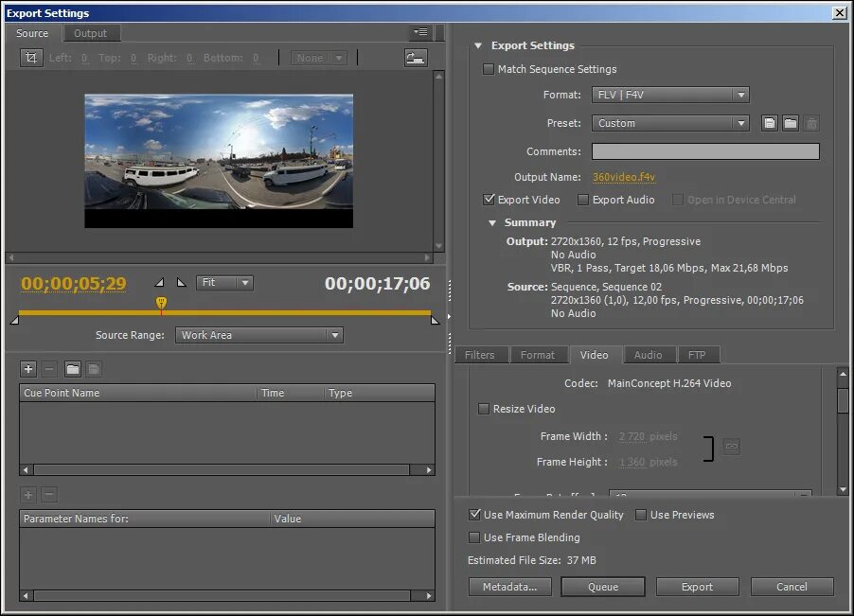The height and width of the screenshot is (616, 854).
Task: Open the Source Range Work Area dropdown
Action: pos(258,335)
